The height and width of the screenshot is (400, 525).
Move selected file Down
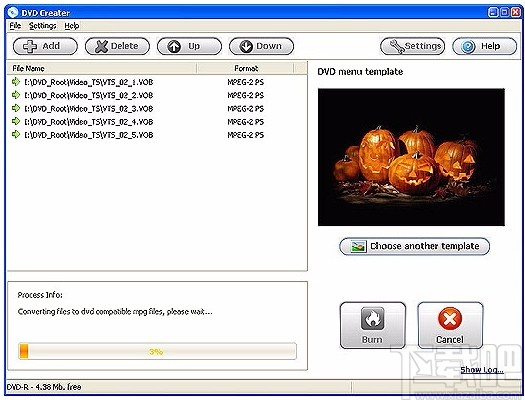[261, 46]
